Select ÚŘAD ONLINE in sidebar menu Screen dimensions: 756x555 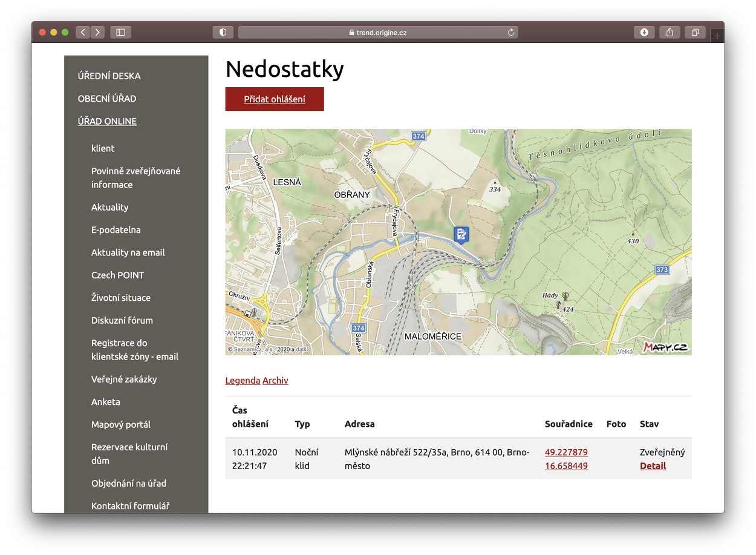(x=107, y=121)
